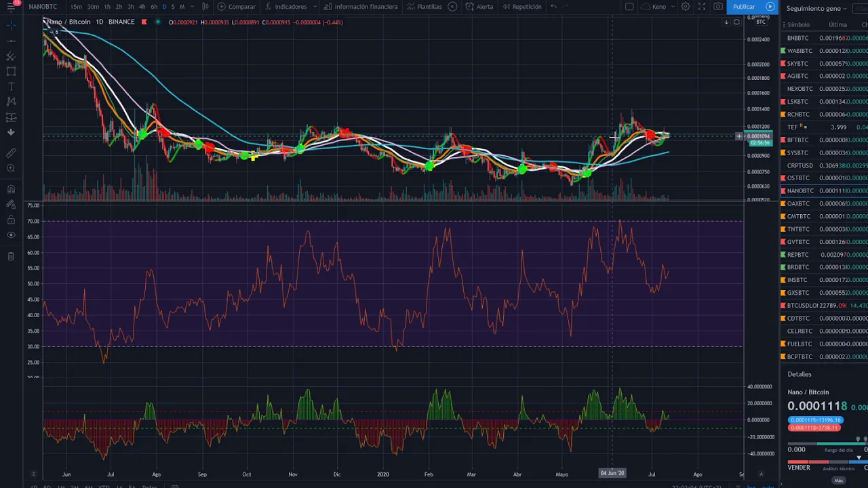The image size is (868, 488).
Task: Click the chart reset icon next to the collapse arrow
Action: [736, 22]
